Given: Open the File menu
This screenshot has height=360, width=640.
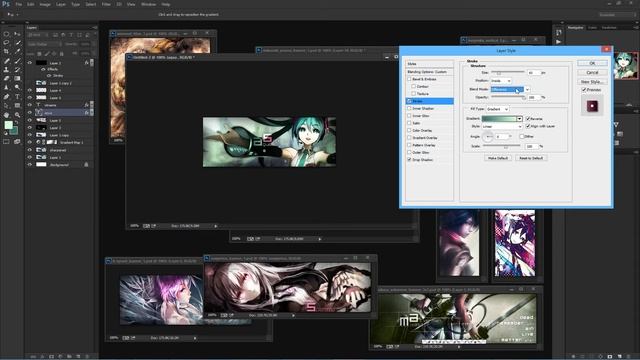Looking at the screenshot, I should click(18, 4).
